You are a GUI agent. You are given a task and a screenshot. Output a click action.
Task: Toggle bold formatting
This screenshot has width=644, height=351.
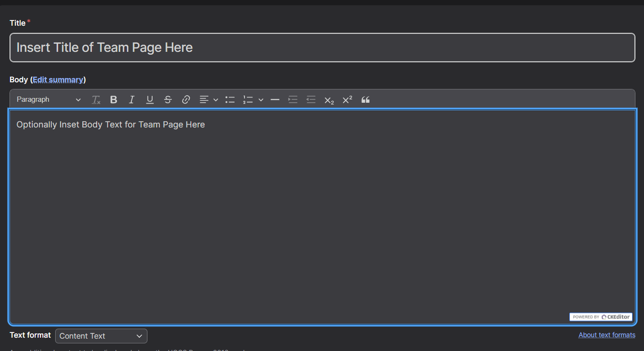tap(114, 100)
